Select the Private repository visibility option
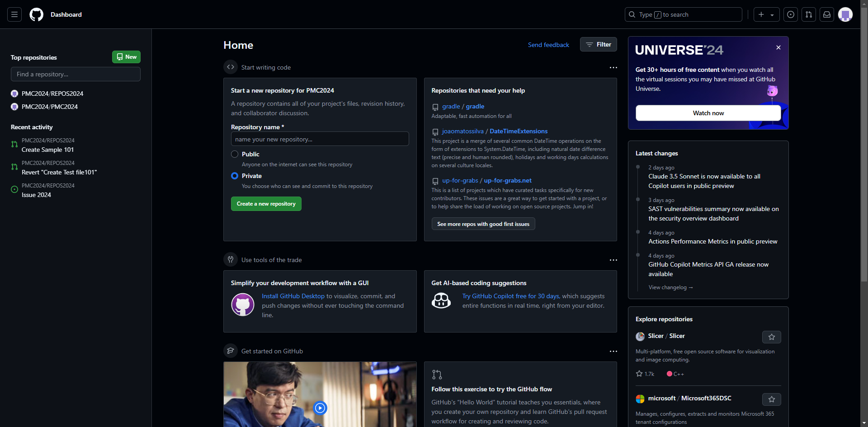Screen dimensions: 868x427 (x=235, y=176)
